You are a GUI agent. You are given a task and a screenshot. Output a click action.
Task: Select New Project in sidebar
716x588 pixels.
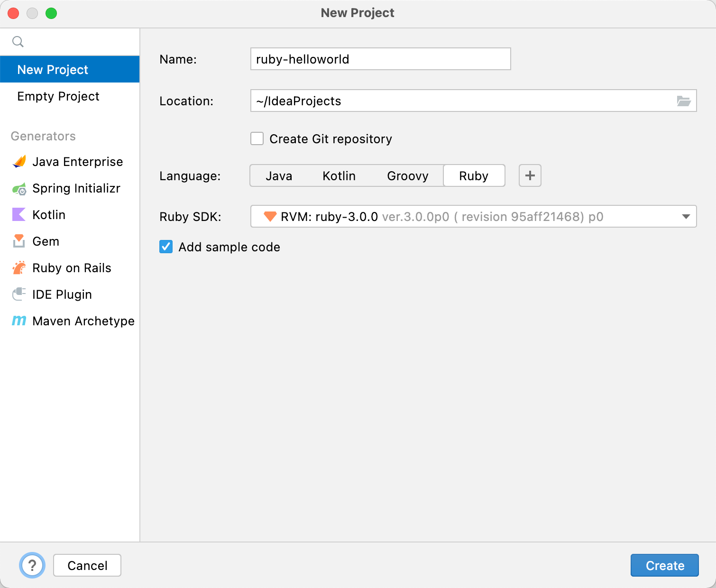[x=70, y=70]
